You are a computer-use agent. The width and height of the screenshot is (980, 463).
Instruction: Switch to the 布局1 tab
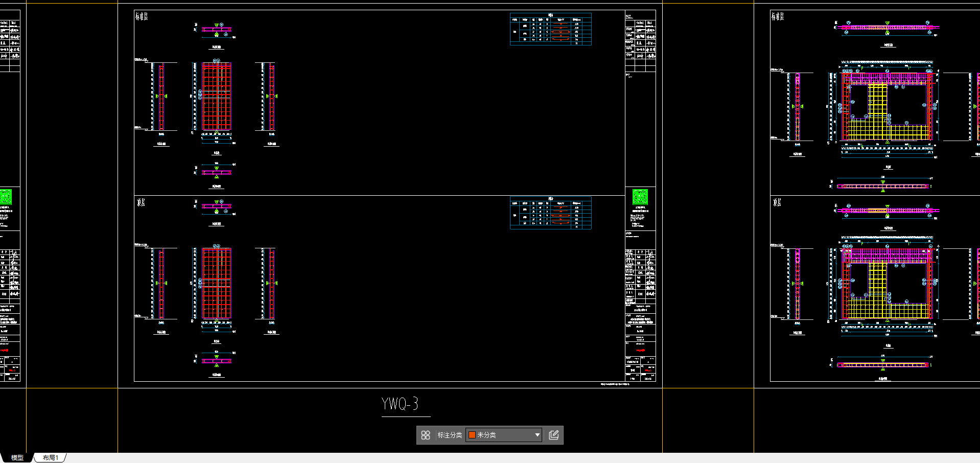(x=50, y=457)
